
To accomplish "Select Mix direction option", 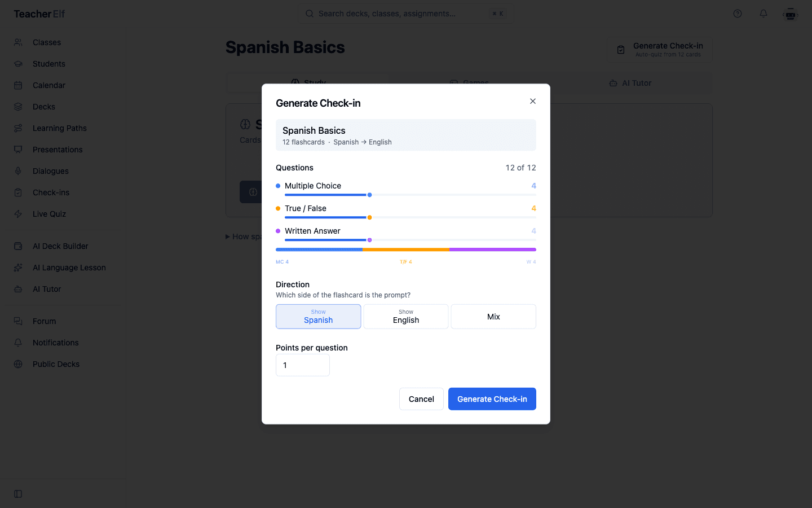I will point(493,317).
